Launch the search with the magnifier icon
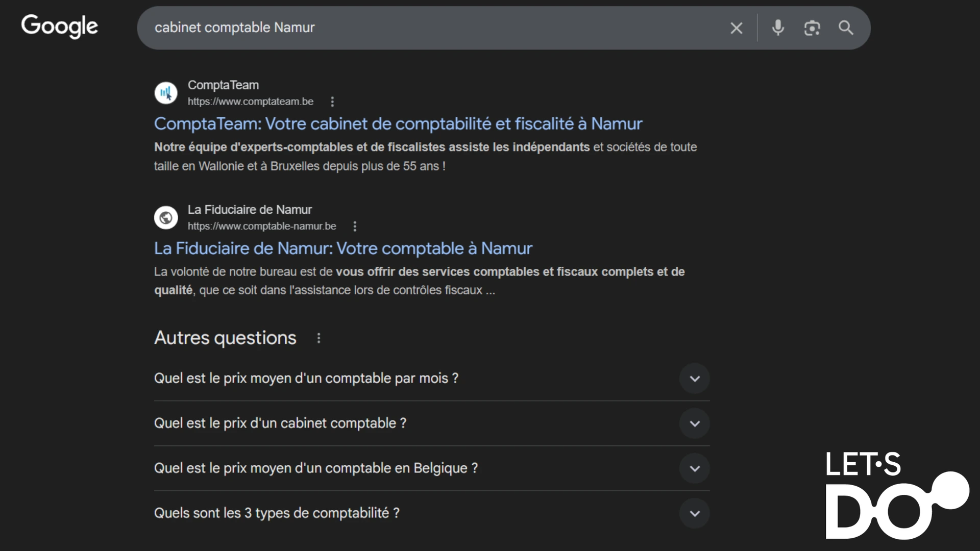This screenshot has width=980, height=551. click(845, 28)
